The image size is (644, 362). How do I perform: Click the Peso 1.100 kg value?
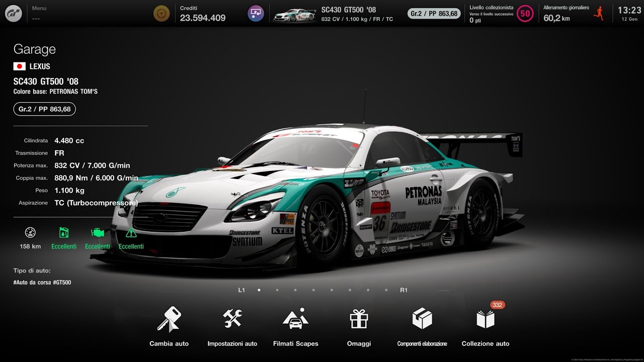tap(69, 191)
